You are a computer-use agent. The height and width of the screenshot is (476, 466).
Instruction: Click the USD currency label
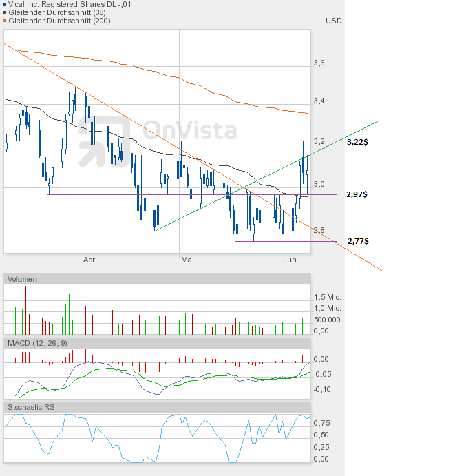click(333, 21)
